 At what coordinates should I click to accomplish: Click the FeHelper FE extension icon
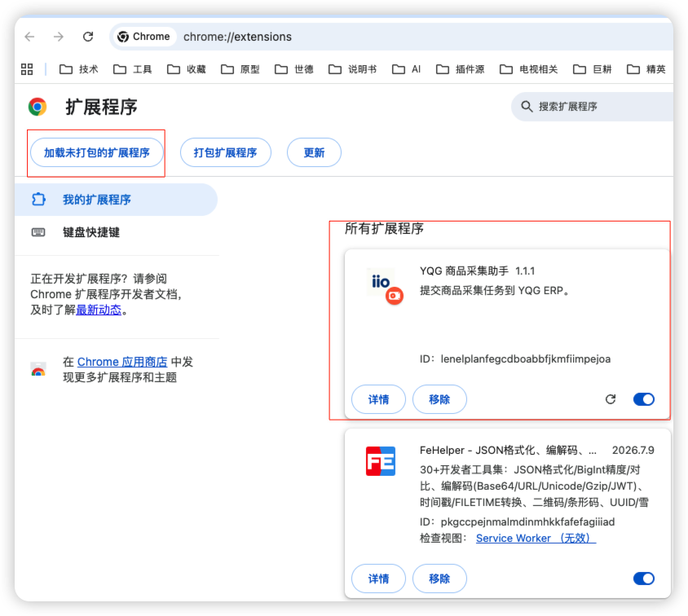click(x=381, y=461)
